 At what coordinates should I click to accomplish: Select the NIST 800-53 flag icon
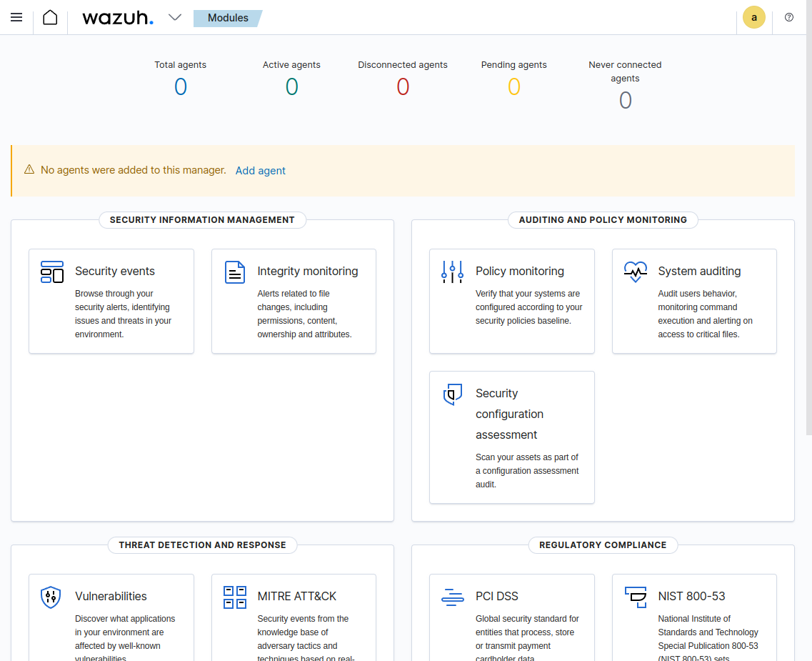(x=635, y=597)
